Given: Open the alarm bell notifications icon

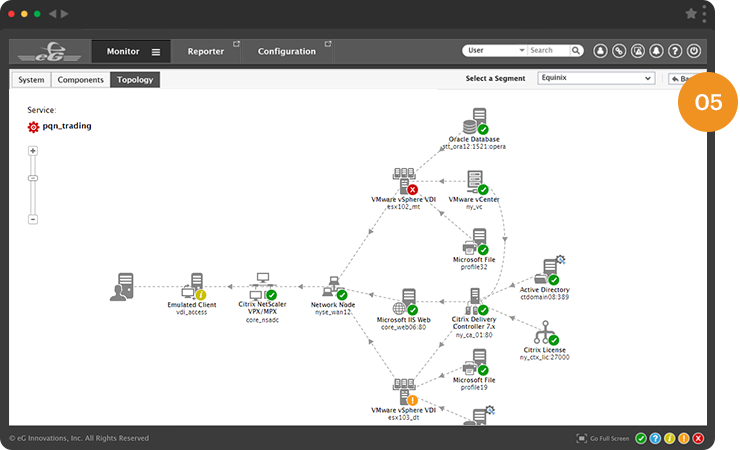Looking at the screenshot, I should click(656, 51).
